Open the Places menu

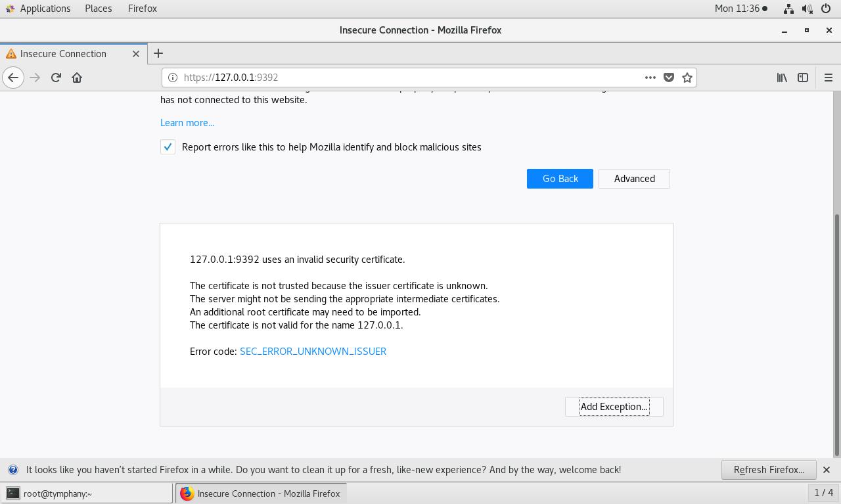99,9
